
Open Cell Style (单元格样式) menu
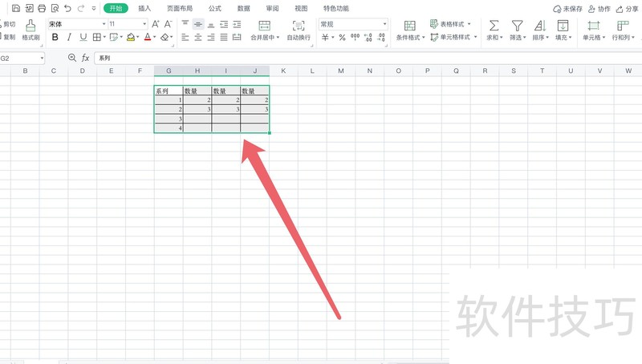pyautogui.click(x=453, y=37)
